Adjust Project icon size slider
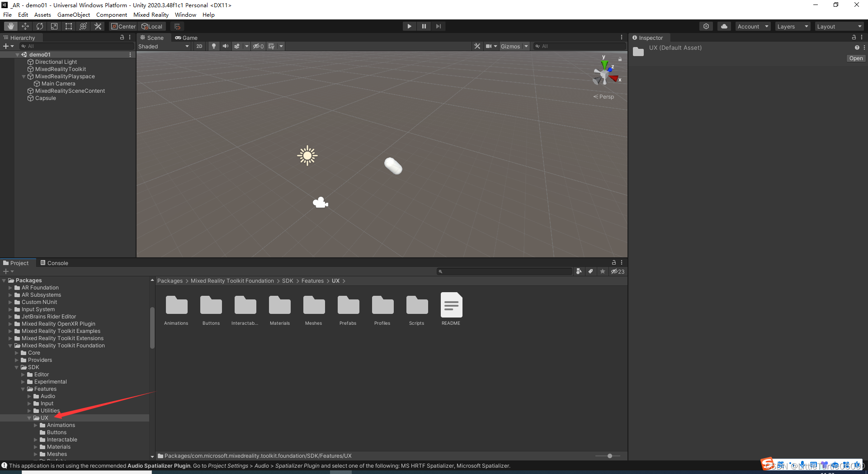The image size is (868, 474). 609,456
